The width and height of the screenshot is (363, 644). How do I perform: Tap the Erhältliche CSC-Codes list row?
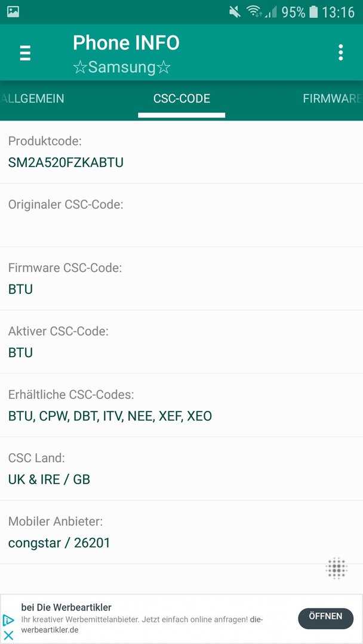click(181, 405)
